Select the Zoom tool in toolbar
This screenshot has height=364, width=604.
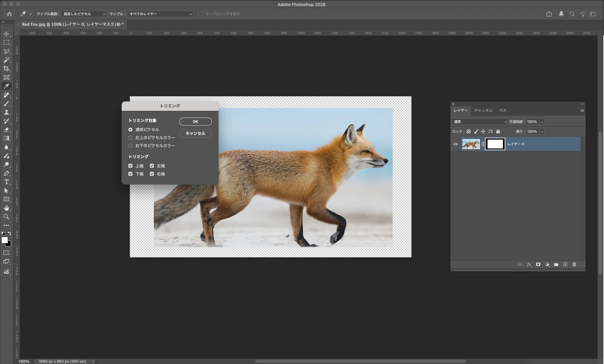click(6, 217)
